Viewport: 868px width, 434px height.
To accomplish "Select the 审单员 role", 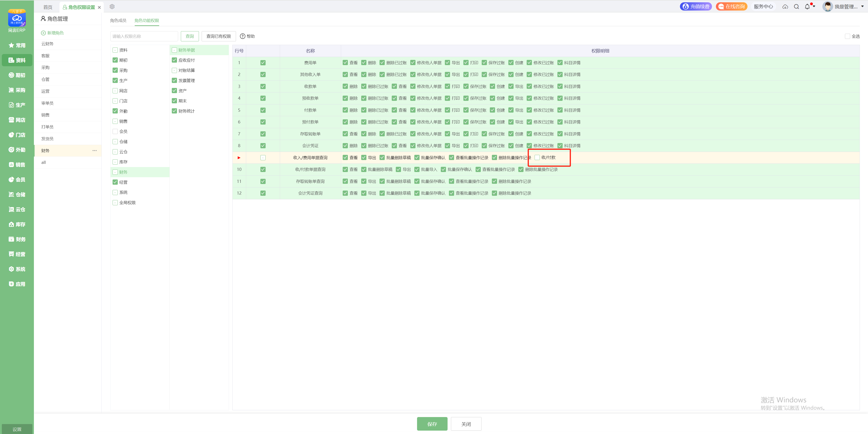I will 68,103.
